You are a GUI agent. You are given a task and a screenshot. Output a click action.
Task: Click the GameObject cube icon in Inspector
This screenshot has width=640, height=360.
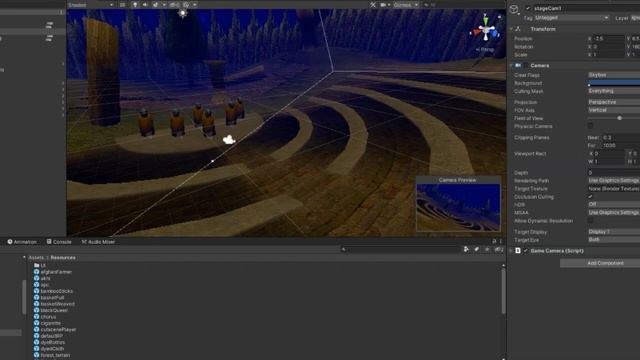[514, 9]
